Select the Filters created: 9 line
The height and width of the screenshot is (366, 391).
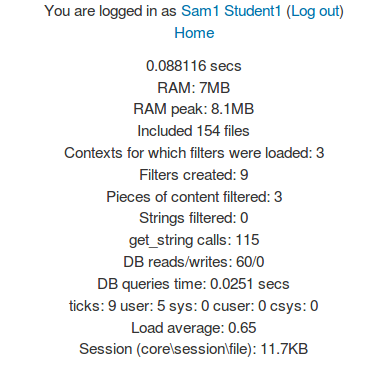click(x=194, y=175)
